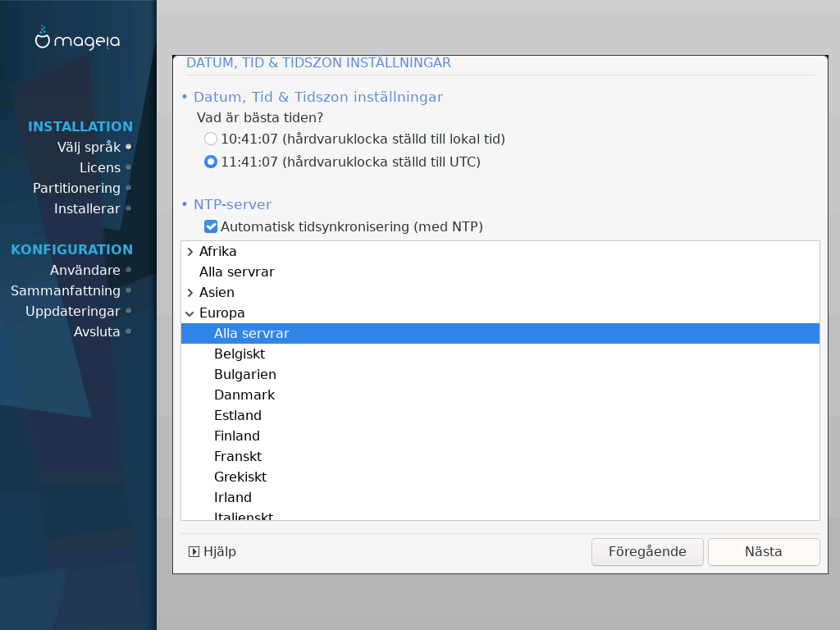Expand the Asien server group
Screen dimensions: 840x630
pos(190,293)
